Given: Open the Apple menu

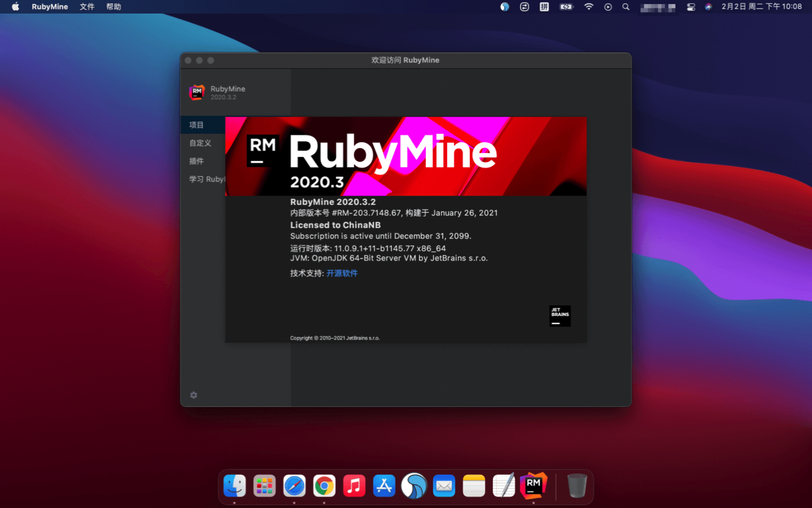Looking at the screenshot, I should 16,7.
